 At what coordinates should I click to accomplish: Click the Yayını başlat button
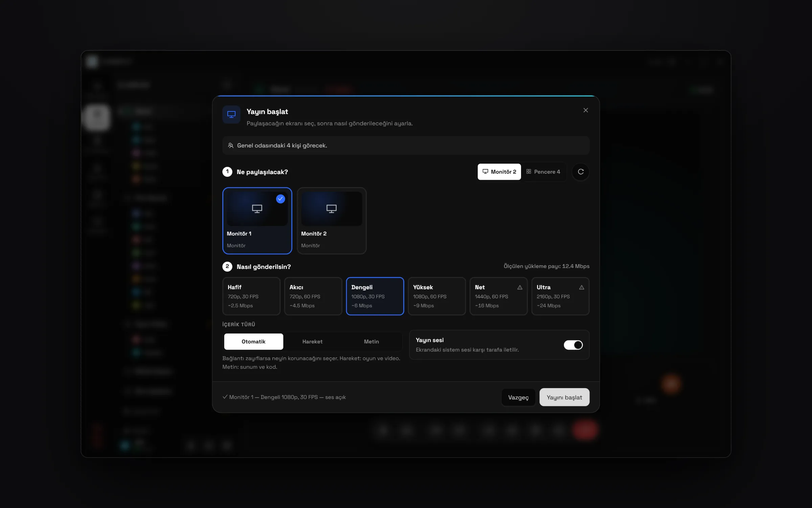pyautogui.click(x=564, y=397)
